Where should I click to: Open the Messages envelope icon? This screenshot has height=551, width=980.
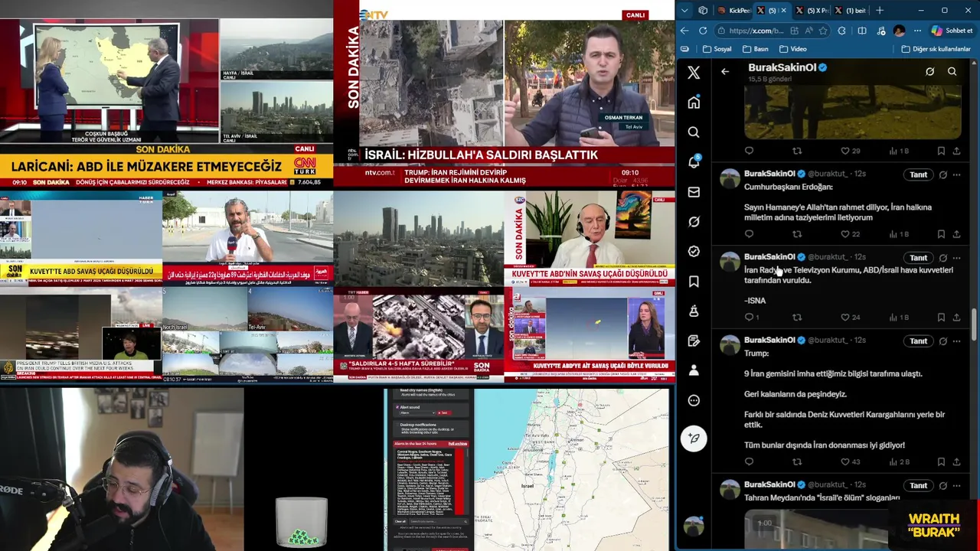pyautogui.click(x=694, y=192)
